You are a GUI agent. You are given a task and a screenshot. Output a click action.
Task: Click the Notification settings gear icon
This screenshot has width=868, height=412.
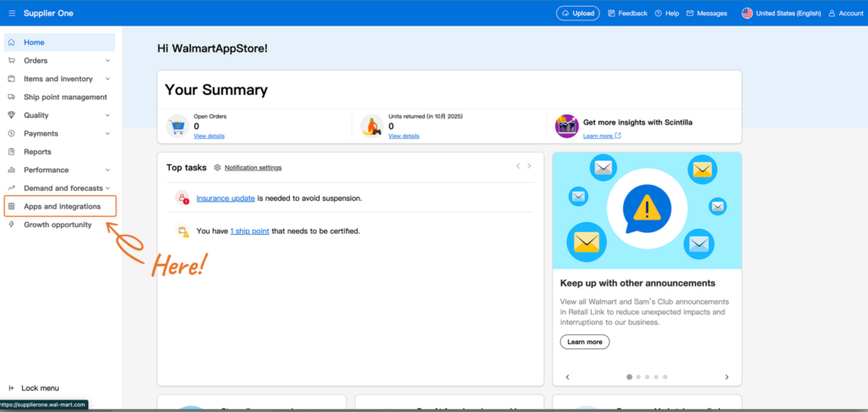tap(218, 167)
